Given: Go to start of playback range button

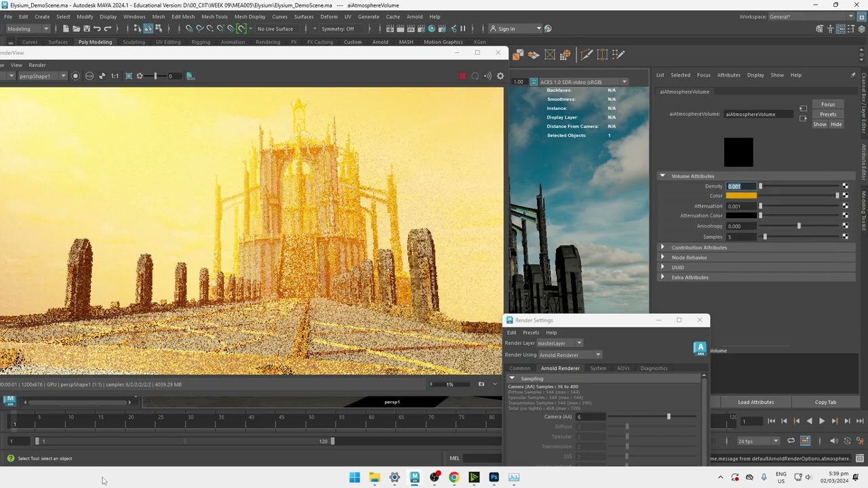Looking at the screenshot, I should click(771, 421).
